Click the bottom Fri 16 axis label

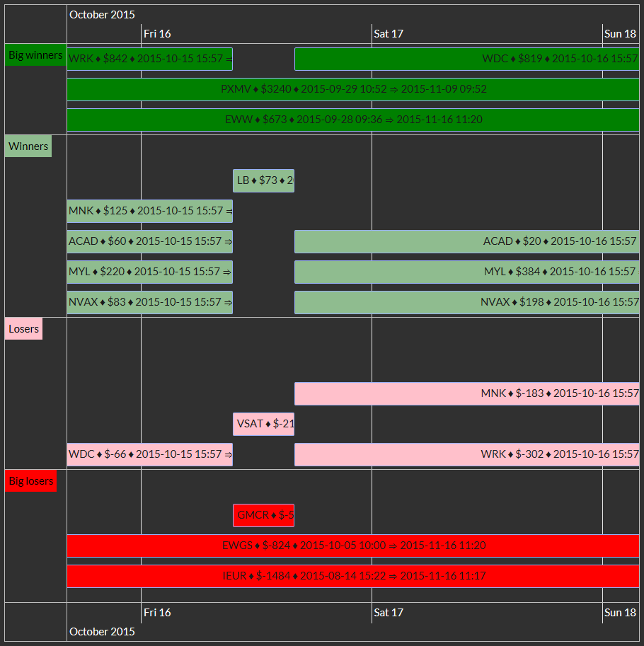point(157,613)
